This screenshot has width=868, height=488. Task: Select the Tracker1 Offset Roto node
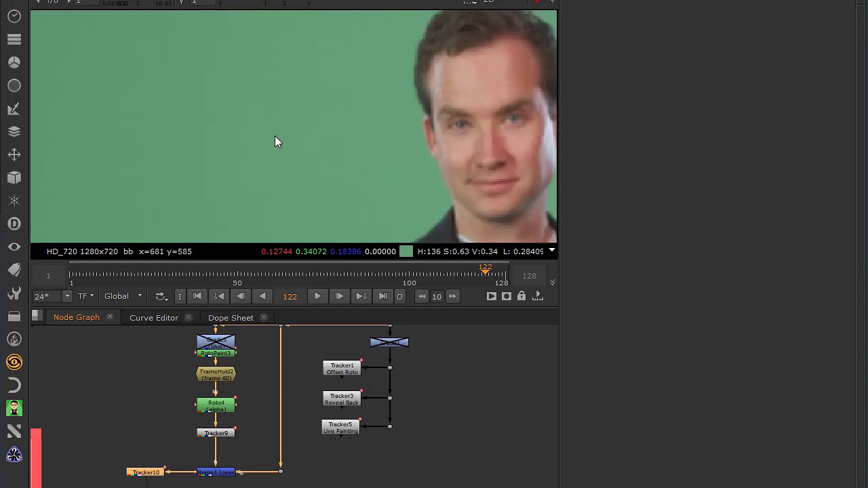(342, 368)
